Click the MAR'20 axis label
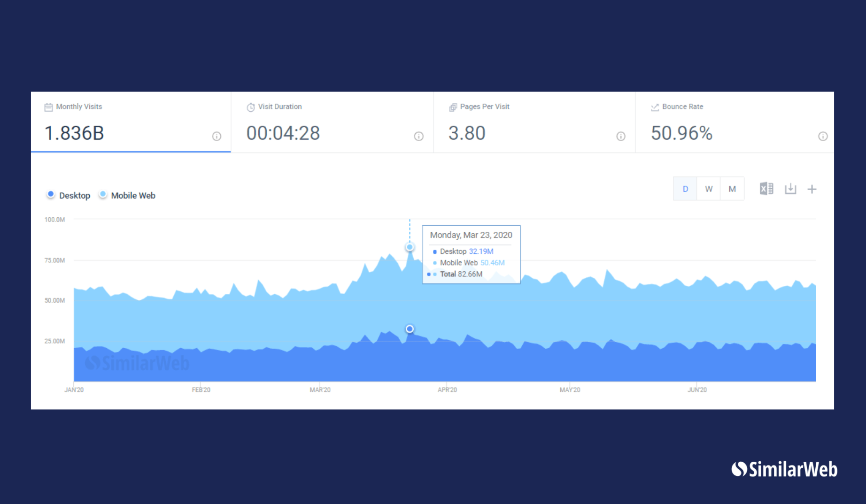 [320, 390]
